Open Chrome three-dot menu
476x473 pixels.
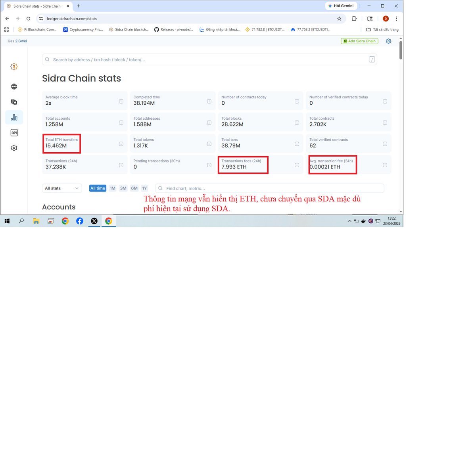click(396, 19)
